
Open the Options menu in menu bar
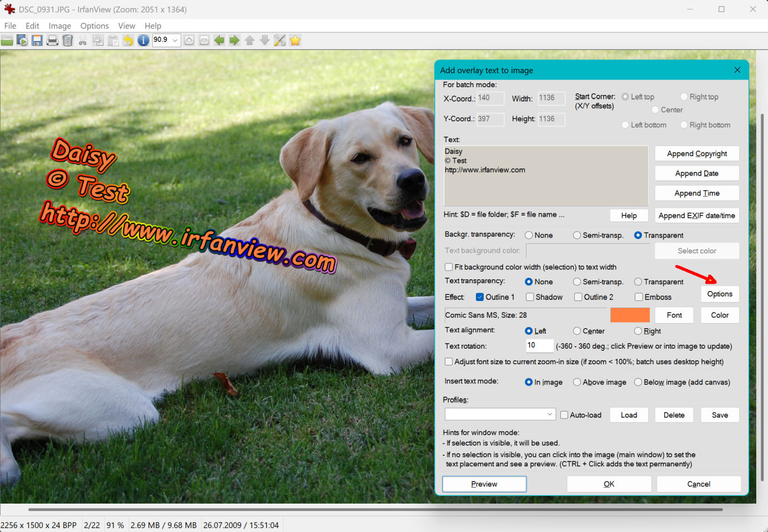pyautogui.click(x=94, y=26)
